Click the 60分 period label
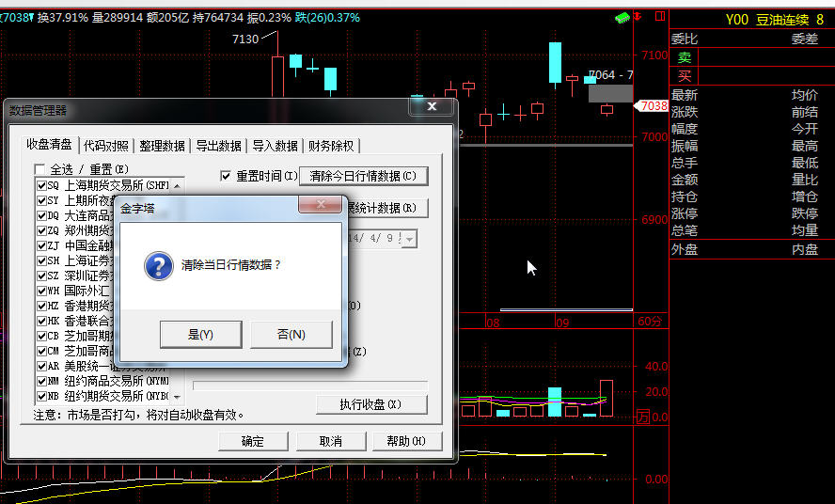835x504 pixels. tap(649, 322)
